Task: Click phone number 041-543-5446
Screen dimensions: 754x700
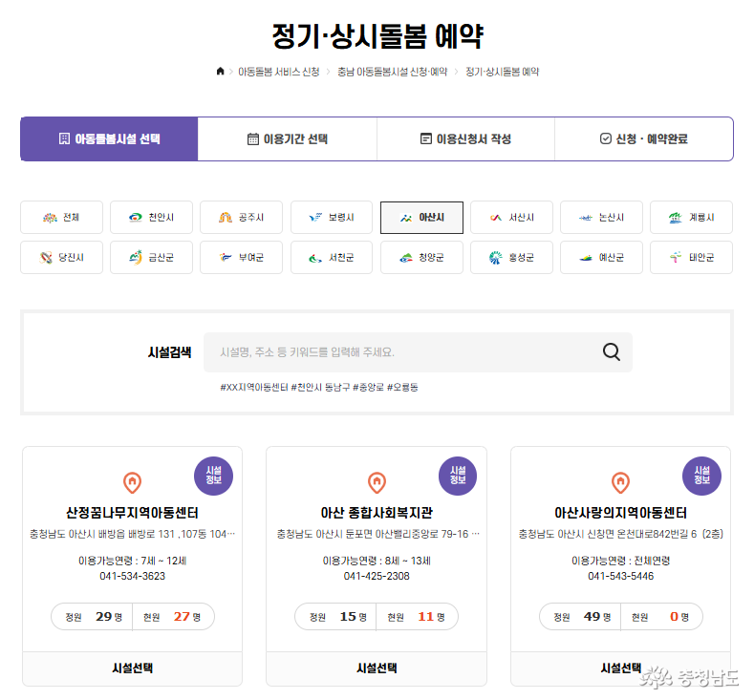Action: pos(621,576)
